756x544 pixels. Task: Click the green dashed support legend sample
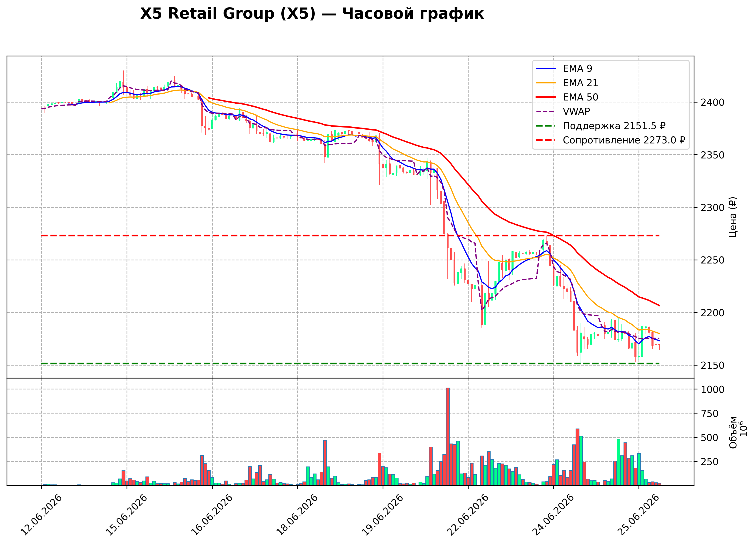tap(546, 126)
